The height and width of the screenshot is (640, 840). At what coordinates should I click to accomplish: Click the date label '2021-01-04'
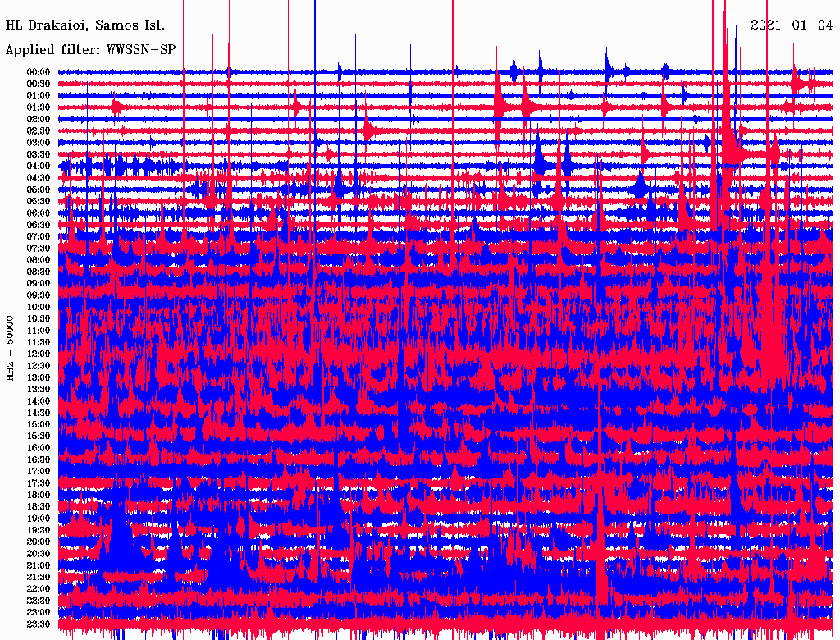point(792,25)
